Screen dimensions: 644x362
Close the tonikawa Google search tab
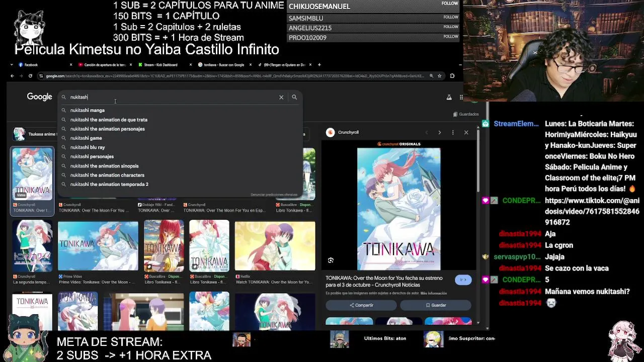coord(251,64)
